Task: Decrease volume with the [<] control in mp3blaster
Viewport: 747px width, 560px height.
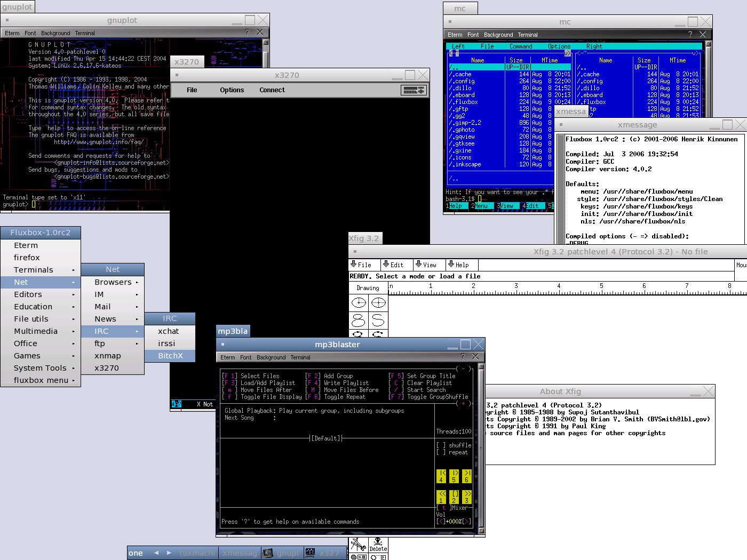Action: pos(441,521)
